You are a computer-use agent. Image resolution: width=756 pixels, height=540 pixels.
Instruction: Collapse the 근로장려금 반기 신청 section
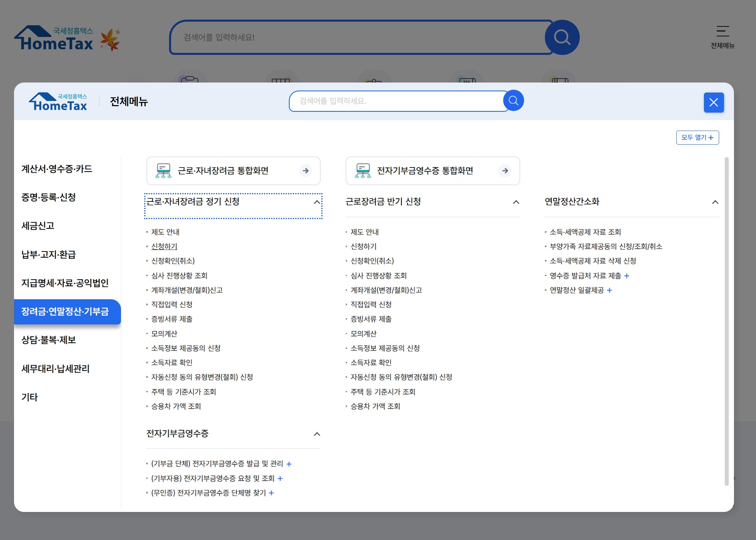(x=516, y=202)
